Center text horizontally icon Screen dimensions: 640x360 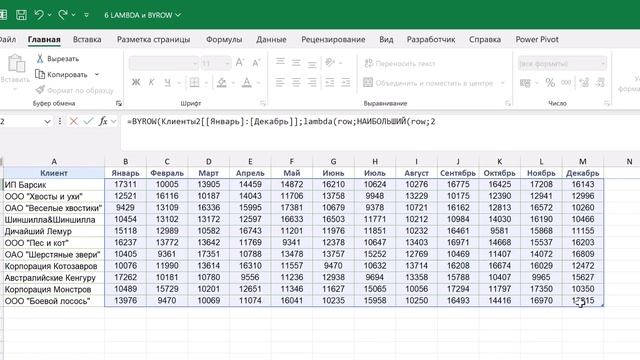pyautogui.click(x=296, y=82)
